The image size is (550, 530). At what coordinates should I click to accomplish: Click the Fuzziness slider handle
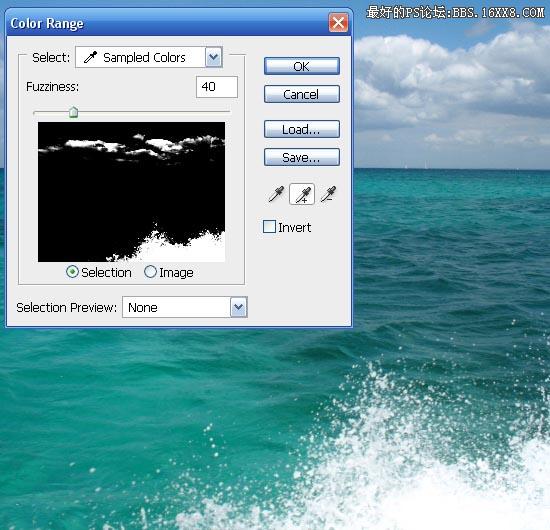pos(73,112)
